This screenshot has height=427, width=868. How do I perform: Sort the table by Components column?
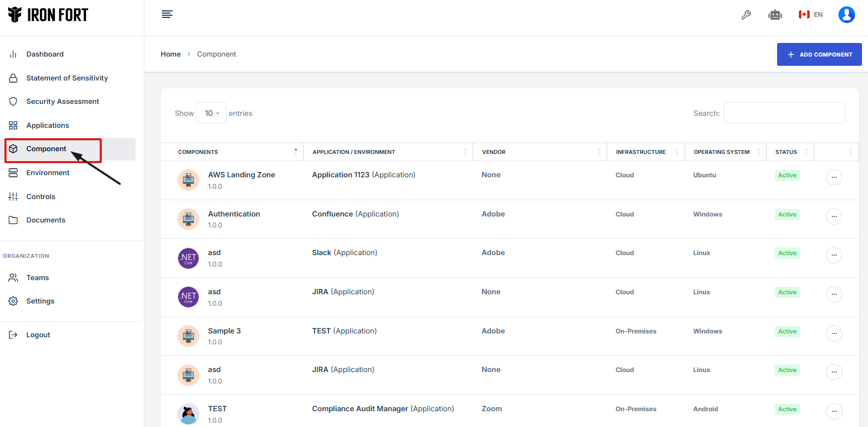click(198, 152)
